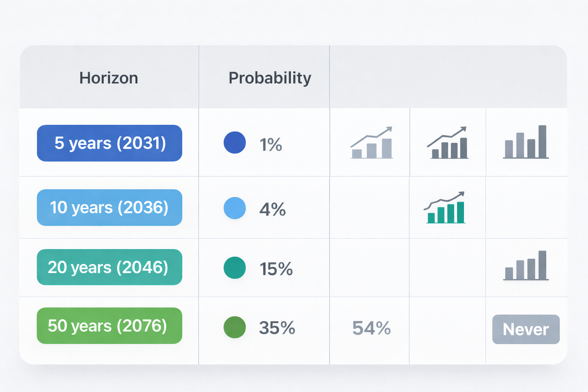Click the Probability column header
This screenshot has height=392, width=588.
coord(270,78)
